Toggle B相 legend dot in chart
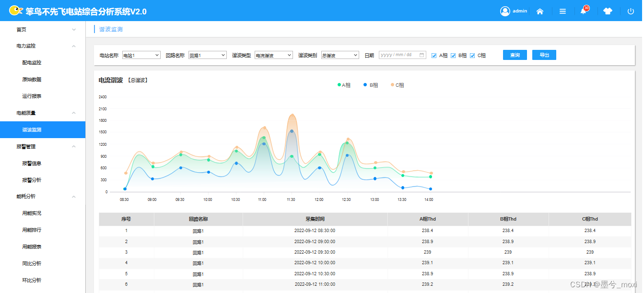The image size is (644, 293). pos(365,85)
